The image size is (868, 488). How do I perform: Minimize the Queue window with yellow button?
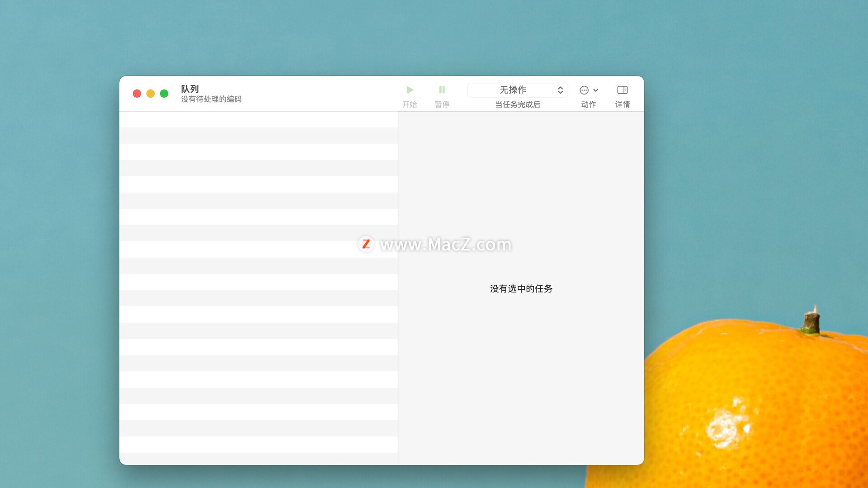pos(151,94)
